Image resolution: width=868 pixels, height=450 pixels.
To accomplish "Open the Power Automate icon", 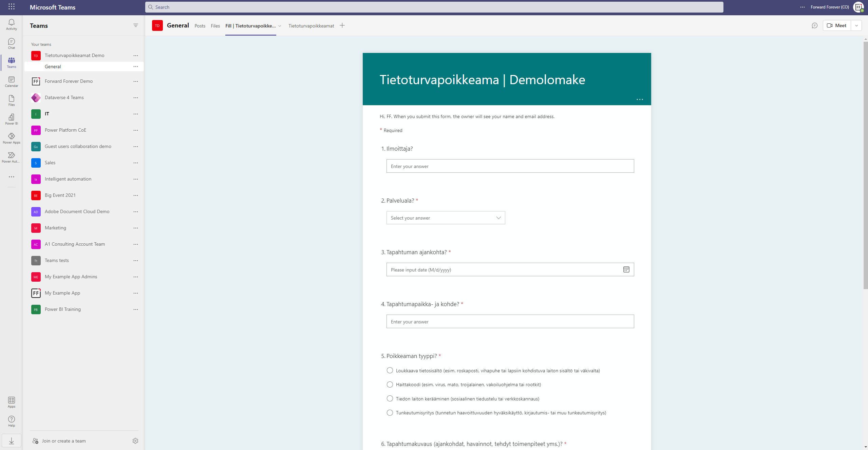I will [11, 157].
